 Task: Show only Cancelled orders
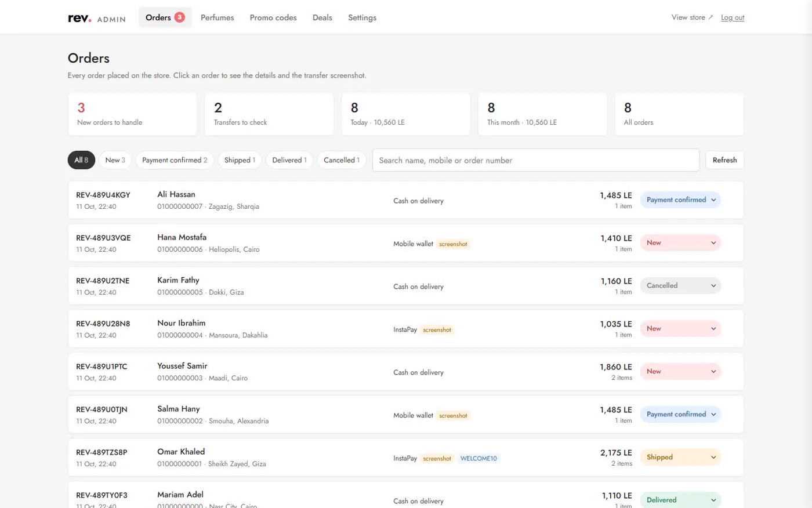coord(342,160)
